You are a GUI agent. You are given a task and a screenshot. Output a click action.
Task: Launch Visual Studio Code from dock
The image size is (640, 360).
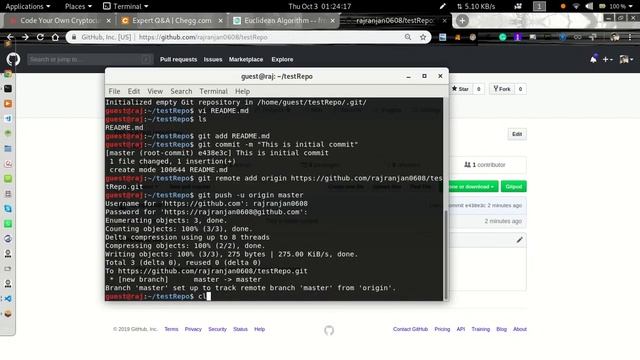pyautogui.click(x=8, y=299)
